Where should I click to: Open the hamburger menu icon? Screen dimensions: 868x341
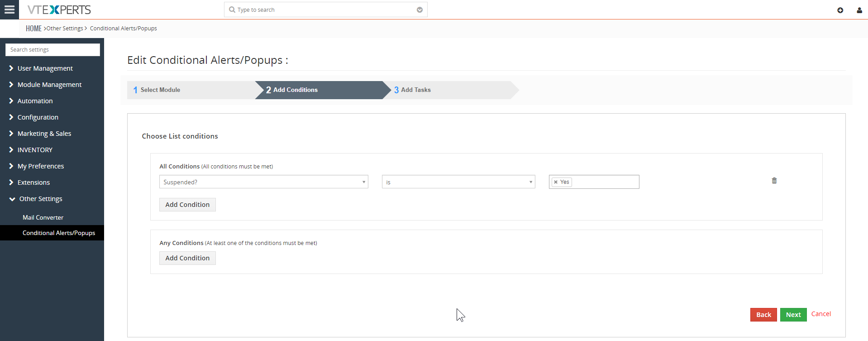click(9, 10)
